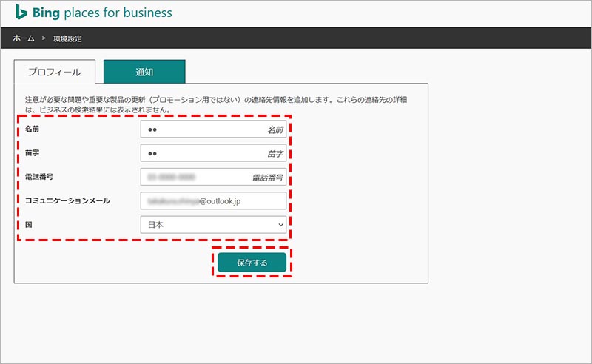The width and height of the screenshot is (592, 364).
Task: Click the Bing logo icon
Action: pyautogui.click(x=21, y=13)
